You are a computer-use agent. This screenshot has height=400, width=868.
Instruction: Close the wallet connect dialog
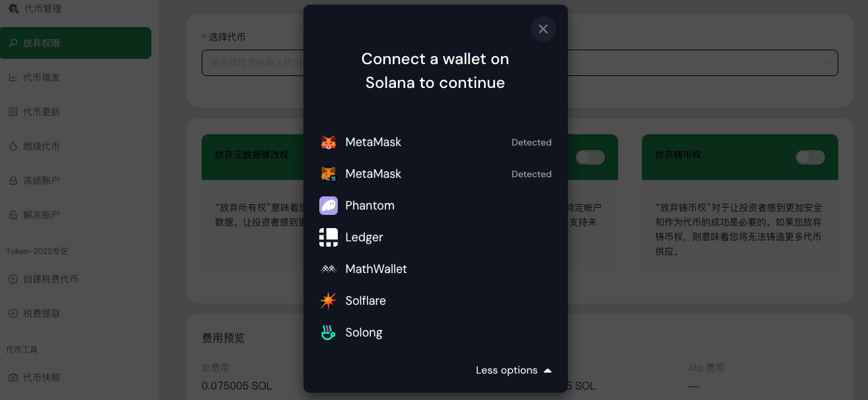pos(543,29)
